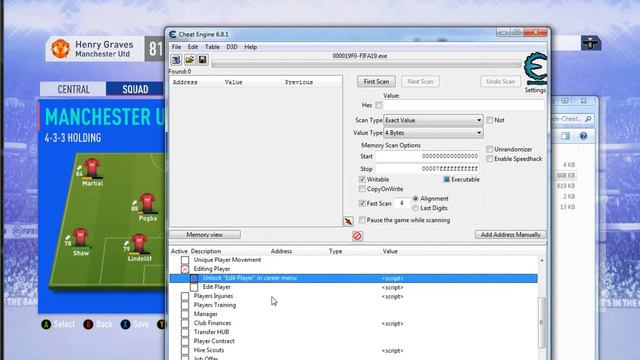Expand the Players Training entry checkbox
Screen dimensions: 640x360
(185, 305)
